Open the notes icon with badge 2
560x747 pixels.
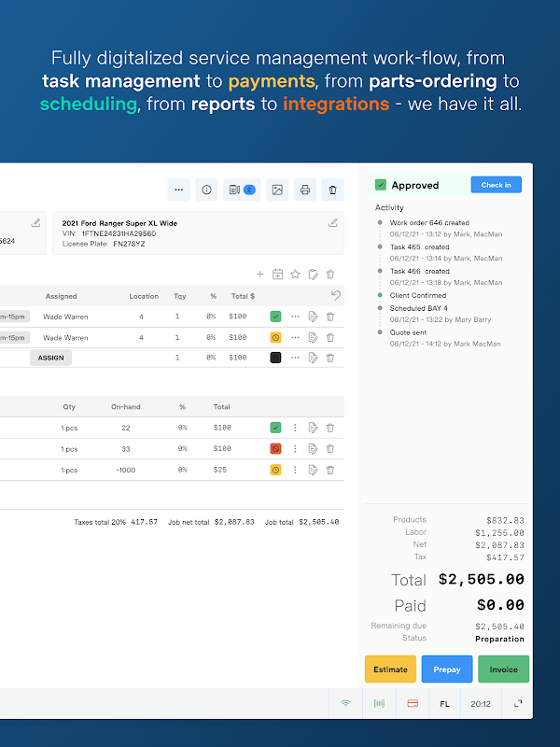coord(242,190)
